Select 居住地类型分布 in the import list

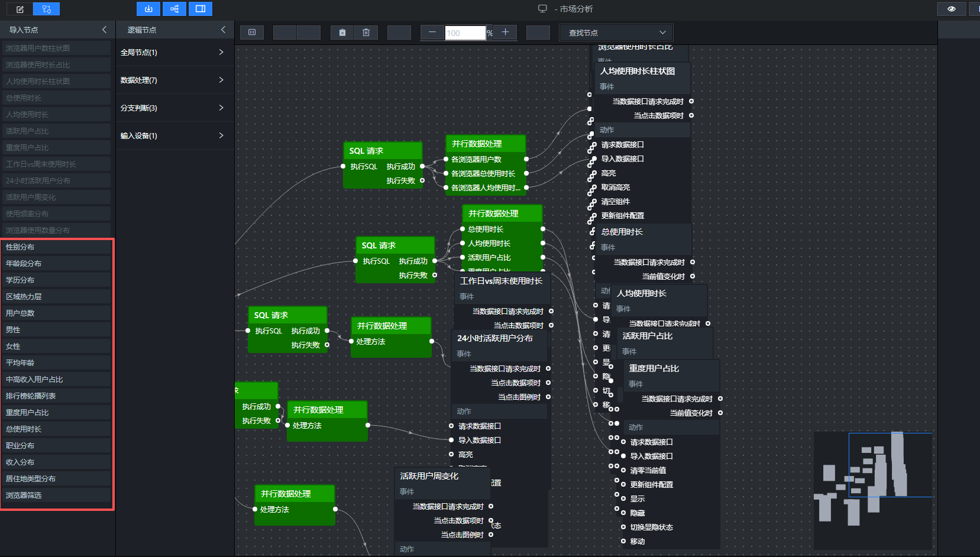point(57,479)
